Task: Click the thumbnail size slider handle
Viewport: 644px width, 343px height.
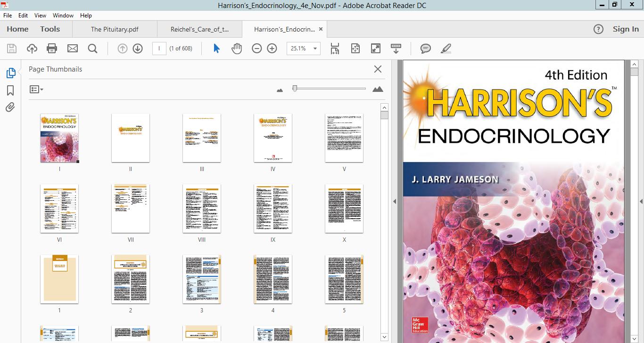Action: (x=295, y=88)
